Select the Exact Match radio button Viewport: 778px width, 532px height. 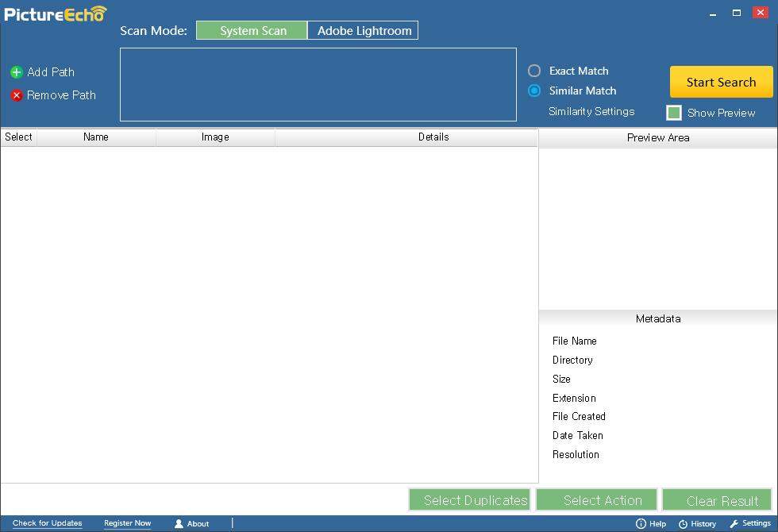533,71
